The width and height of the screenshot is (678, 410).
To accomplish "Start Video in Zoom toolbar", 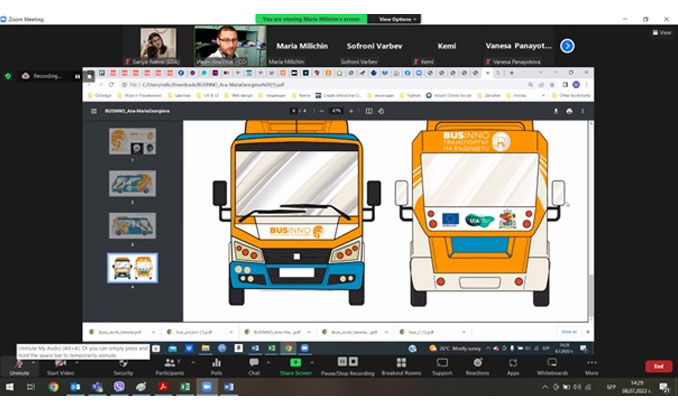I will (x=60, y=367).
